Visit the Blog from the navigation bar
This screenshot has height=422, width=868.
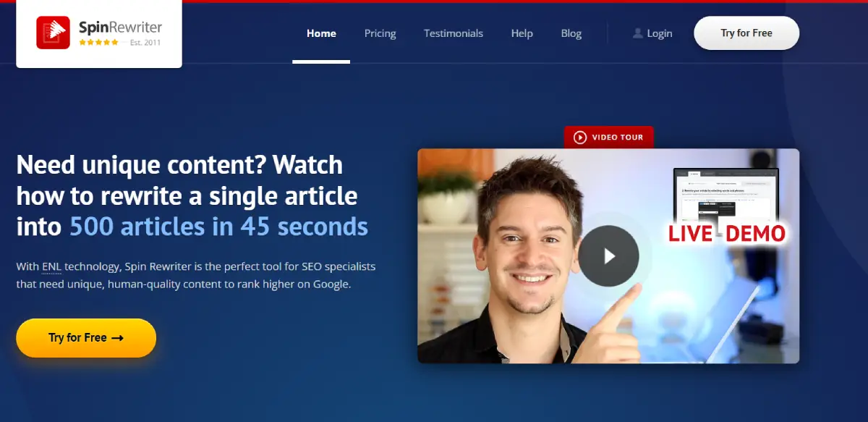click(571, 33)
